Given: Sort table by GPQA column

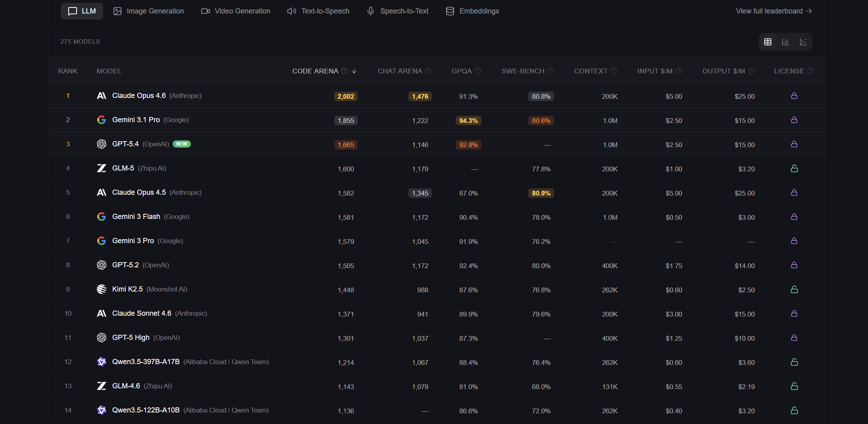Looking at the screenshot, I should 462,71.
